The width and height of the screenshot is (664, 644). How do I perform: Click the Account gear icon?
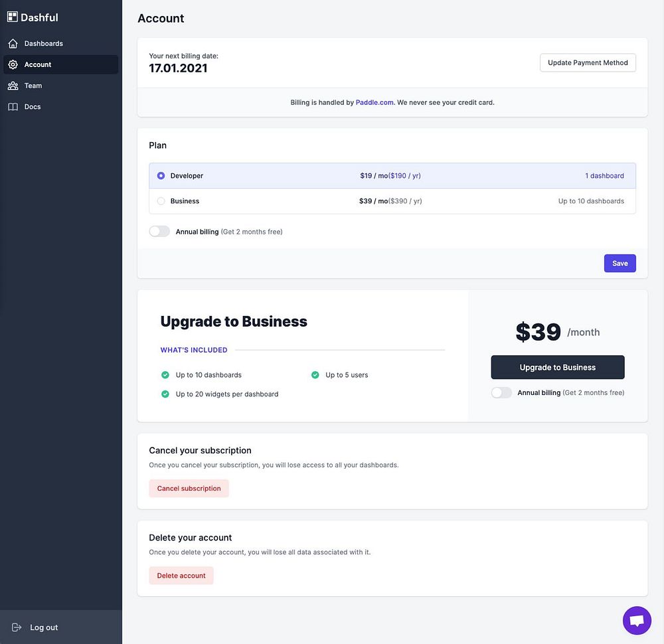click(x=13, y=64)
